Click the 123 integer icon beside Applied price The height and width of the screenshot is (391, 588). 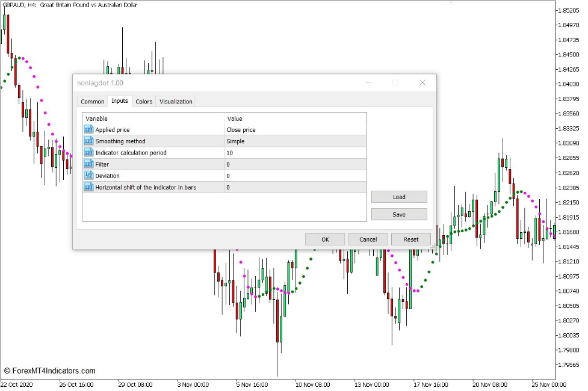click(88, 129)
